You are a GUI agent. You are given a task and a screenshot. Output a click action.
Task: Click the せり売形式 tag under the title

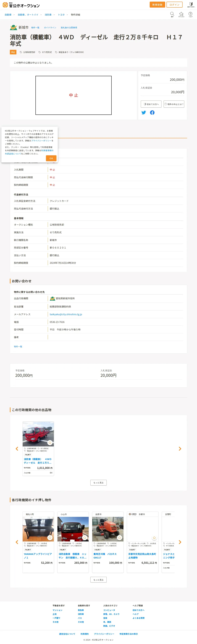pyautogui.click(x=45, y=52)
